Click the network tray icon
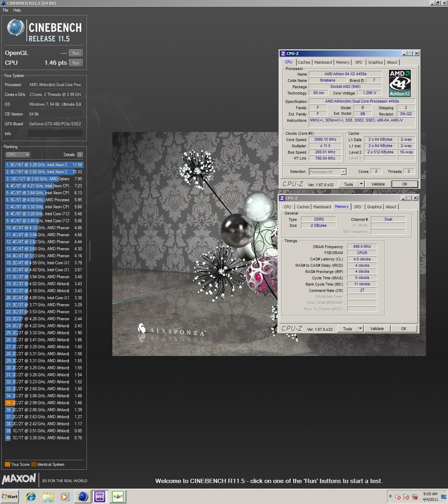The image size is (448, 504). [415, 497]
